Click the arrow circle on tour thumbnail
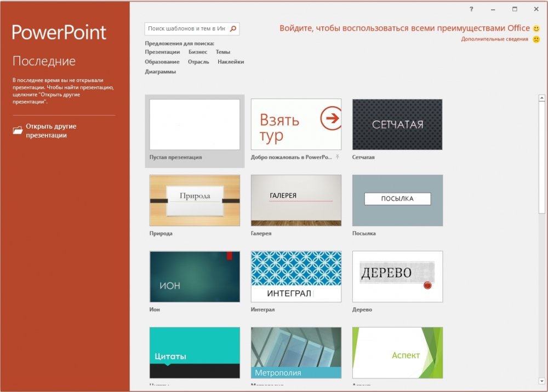Viewport: 548px width, 392px height. click(331, 118)
